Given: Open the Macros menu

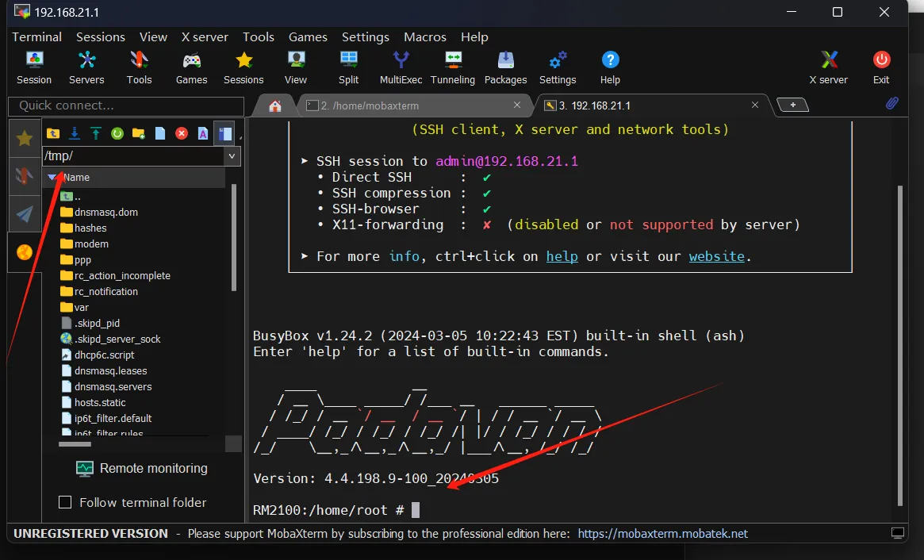Looking at the screenshot, I should [425, 36].
